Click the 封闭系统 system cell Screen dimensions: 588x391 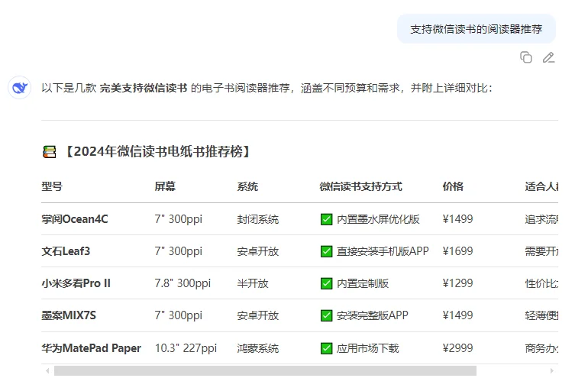pyautogui.click(x=257, y=219)
